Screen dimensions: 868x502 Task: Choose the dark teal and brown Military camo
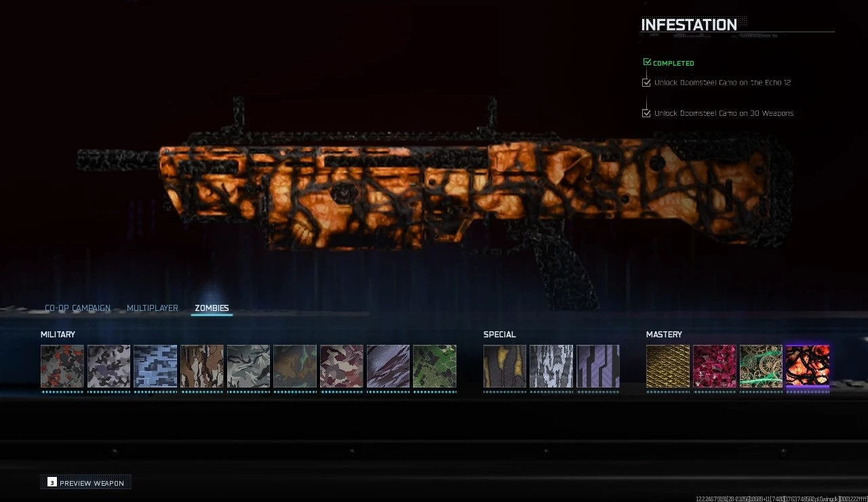point(295,367)
